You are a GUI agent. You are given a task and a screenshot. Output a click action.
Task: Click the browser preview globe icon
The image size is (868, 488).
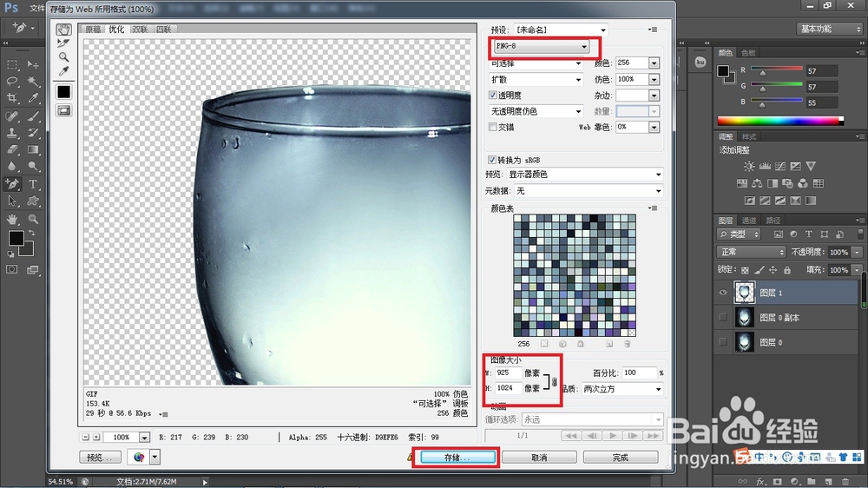[x=139, y=457]
